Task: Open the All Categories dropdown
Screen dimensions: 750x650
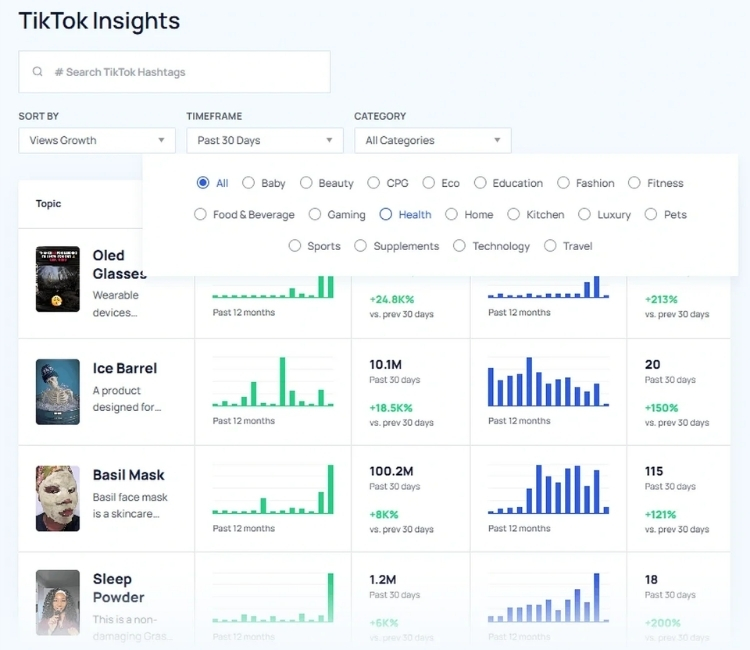Action: 433,140
